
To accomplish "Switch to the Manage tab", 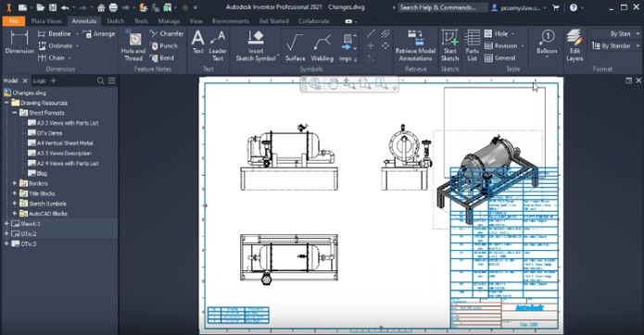I will pyautogui.click(x=169, y=21).
